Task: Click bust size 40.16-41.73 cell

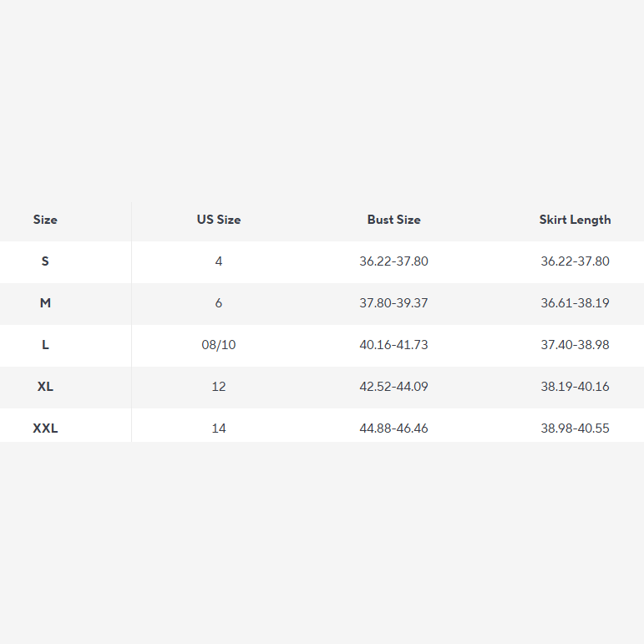Action: coord(393,345)
